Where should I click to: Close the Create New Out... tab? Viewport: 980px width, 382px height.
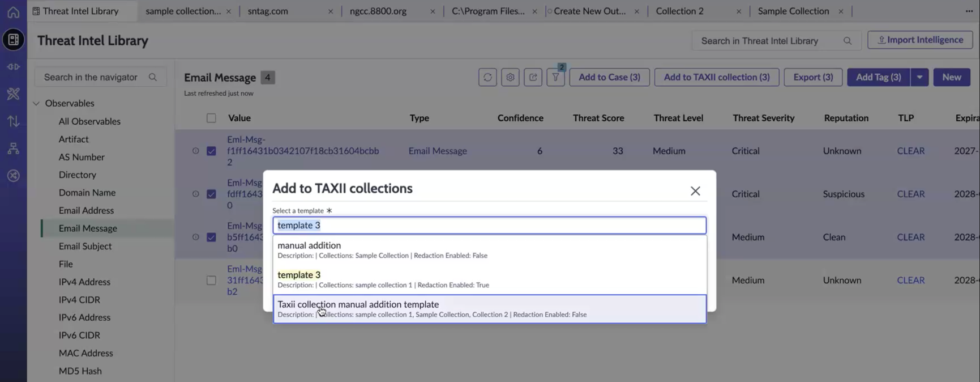pos(637,11)
